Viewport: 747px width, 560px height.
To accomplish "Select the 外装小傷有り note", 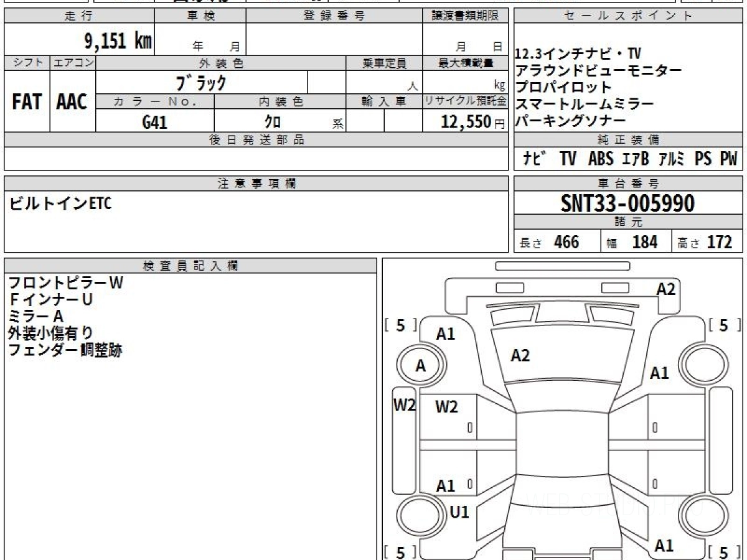I will (x=50, y=334).
